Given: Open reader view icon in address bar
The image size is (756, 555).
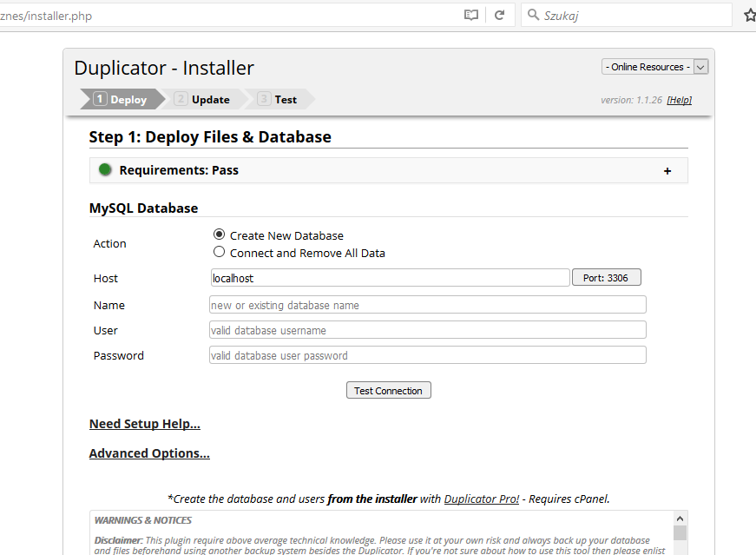Looking at the screenshot, I should tap(471, 15).
